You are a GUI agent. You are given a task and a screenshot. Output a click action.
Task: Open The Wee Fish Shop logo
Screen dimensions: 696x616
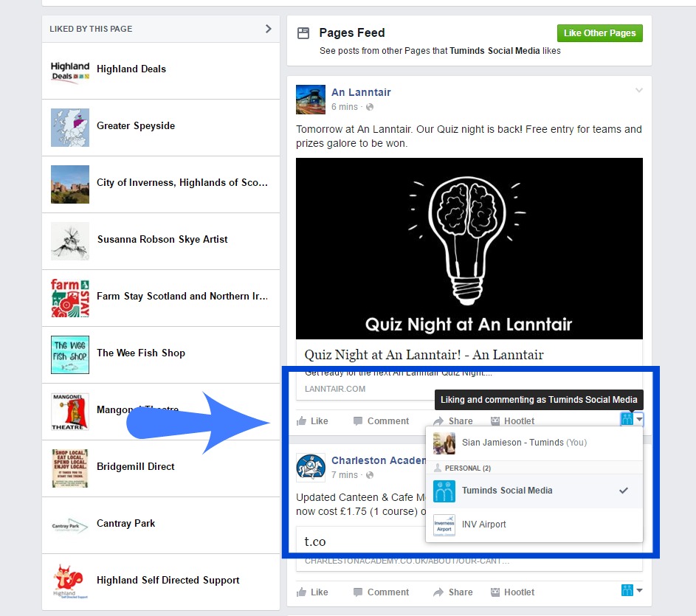coord(70,355)
